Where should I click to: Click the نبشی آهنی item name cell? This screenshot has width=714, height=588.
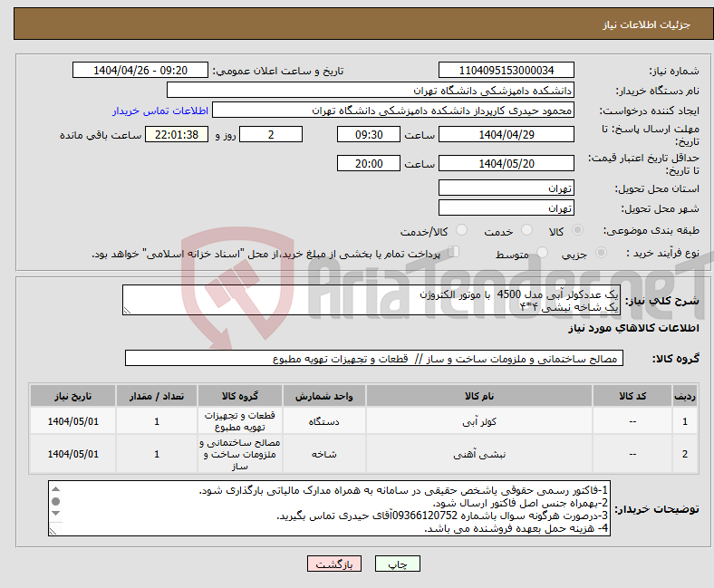tap(479, 454)
